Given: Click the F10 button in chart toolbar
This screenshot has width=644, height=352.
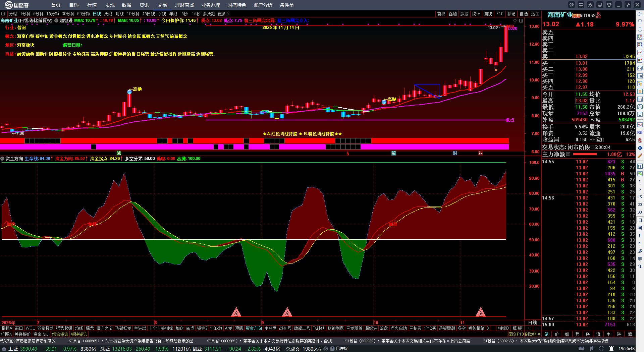Looking at the screenshot, I should [500, 14].
